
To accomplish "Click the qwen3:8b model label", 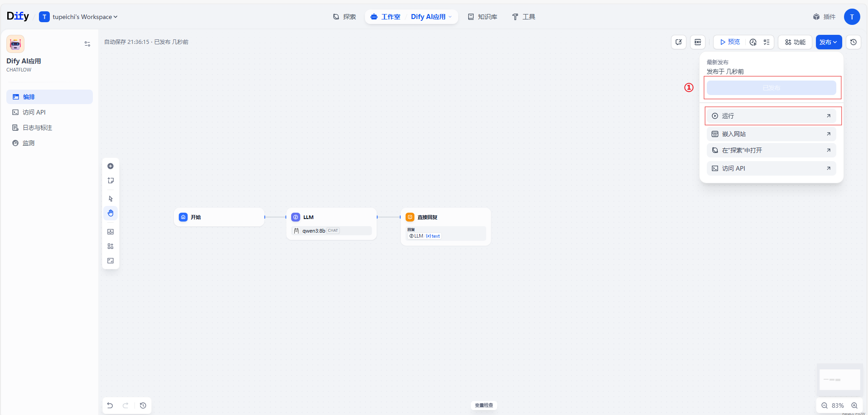I will pos(314,231).
